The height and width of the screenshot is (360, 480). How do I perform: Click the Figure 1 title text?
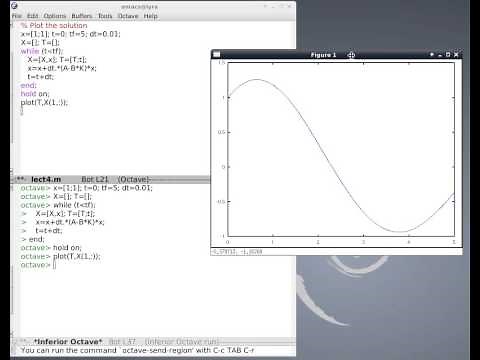[323, 55]
